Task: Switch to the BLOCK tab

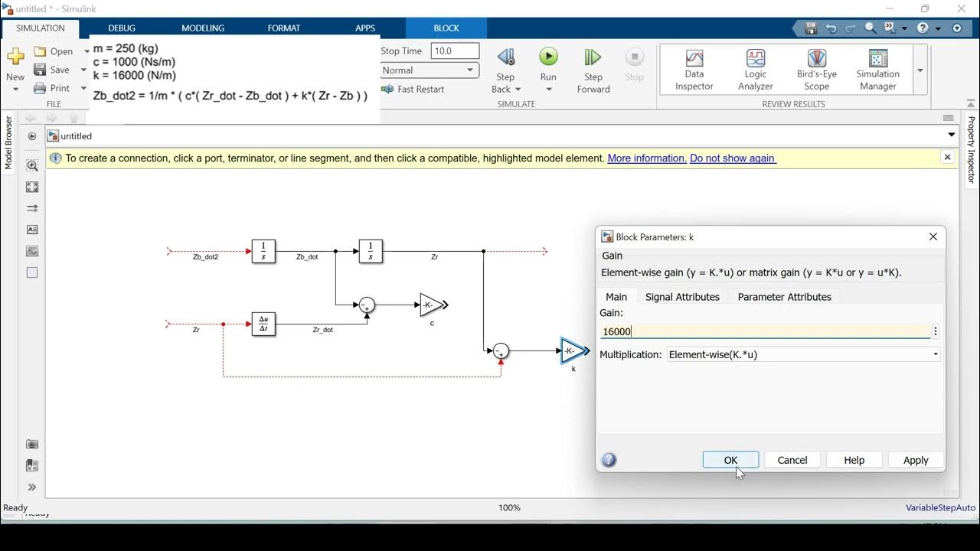Action: [446, 28]
